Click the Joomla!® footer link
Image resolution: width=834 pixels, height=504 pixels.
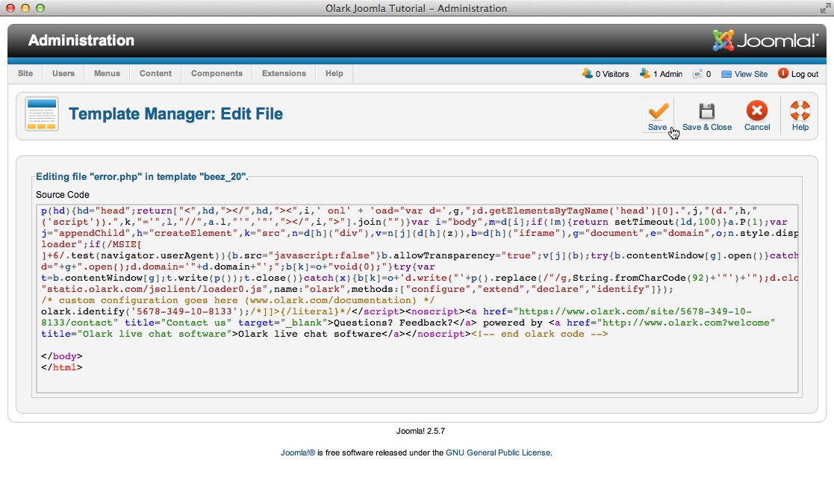click(297, 452)
